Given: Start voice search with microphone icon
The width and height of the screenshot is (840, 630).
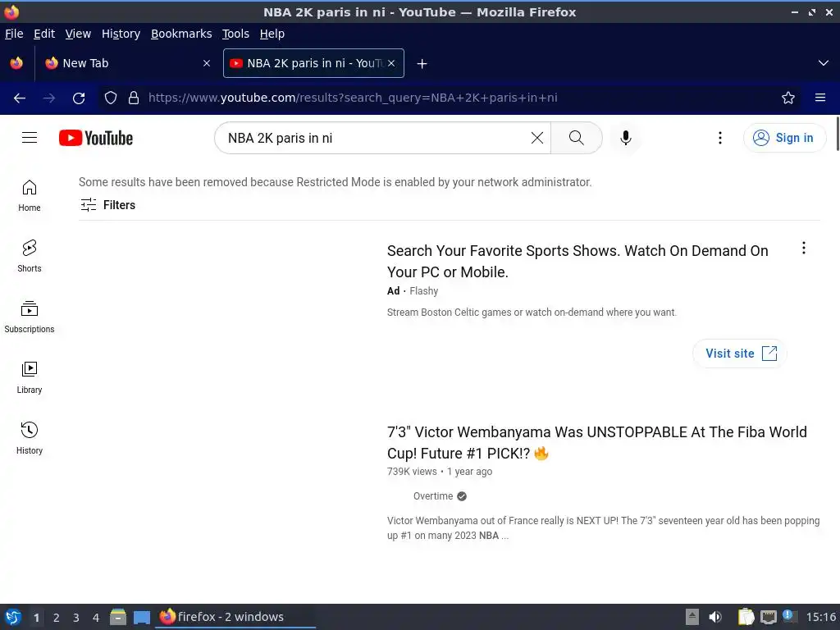Looking at the screenshot, I should tap(625, 138).
